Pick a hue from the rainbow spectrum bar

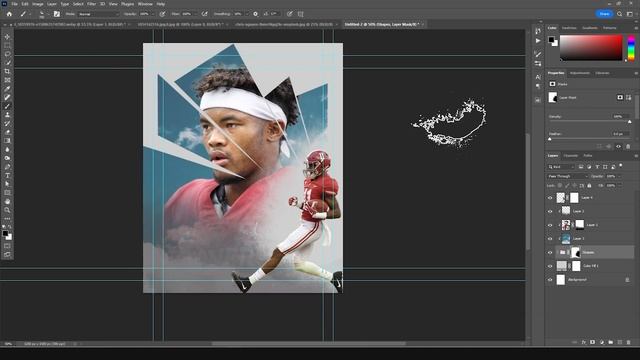coord(631,48)
